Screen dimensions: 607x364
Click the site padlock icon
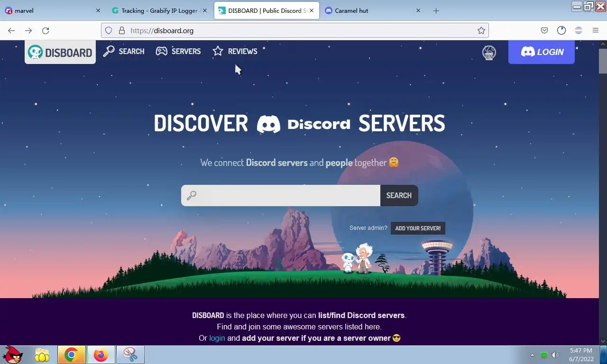tap(121, 30)
